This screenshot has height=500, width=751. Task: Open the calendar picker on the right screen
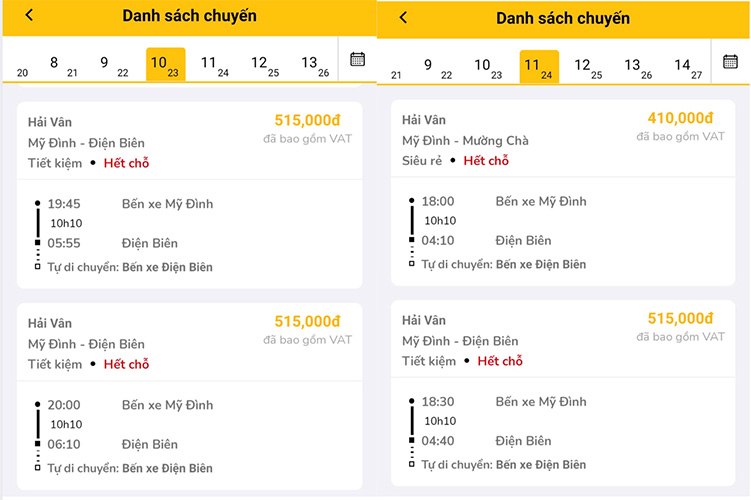tap(731, 61)
